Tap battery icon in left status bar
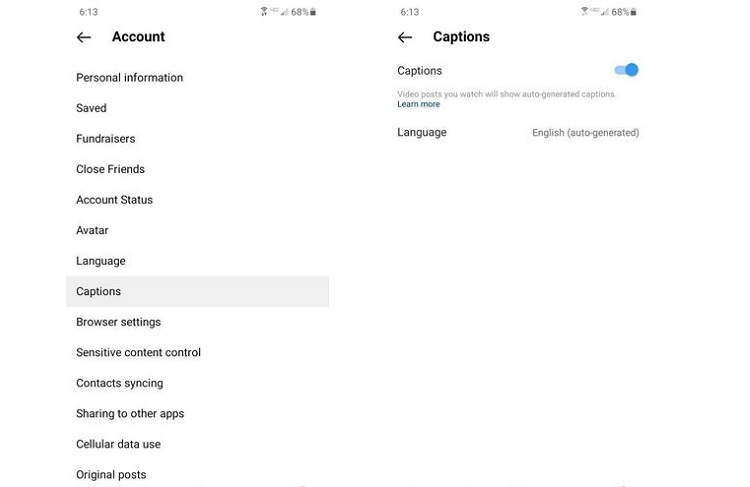 click(x=313, y=12)
